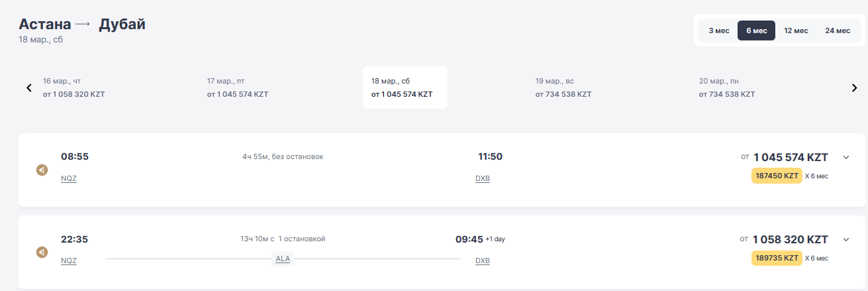
Task: Choose the 24 мес installment option
Action: click(x=838, y=30)
